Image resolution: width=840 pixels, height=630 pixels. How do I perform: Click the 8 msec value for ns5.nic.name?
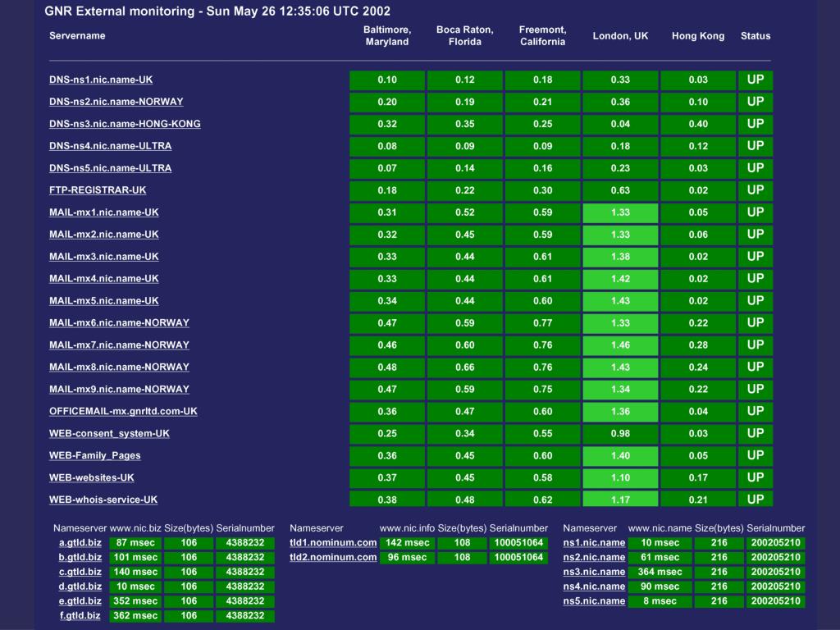point(660,601)
